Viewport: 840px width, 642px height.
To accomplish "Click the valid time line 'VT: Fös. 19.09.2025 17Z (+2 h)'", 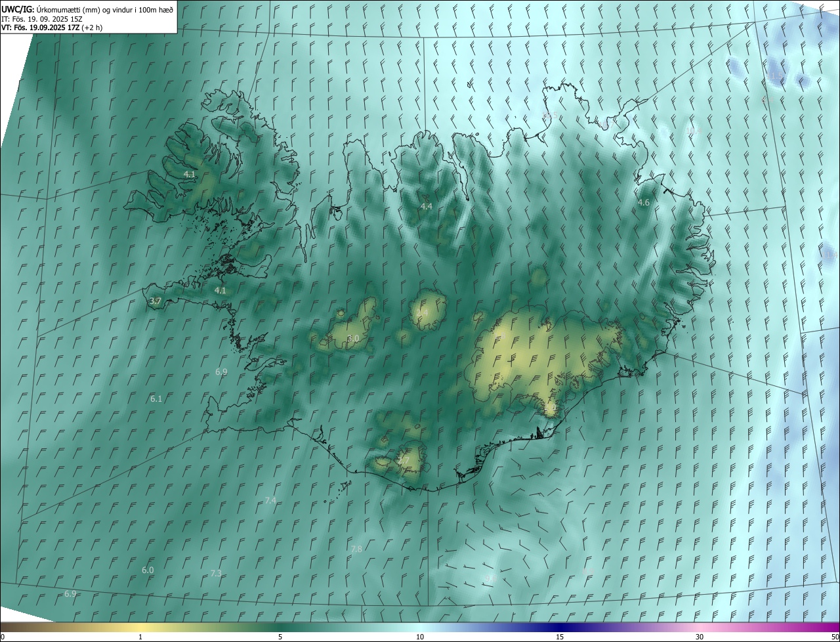I will 52,28.
